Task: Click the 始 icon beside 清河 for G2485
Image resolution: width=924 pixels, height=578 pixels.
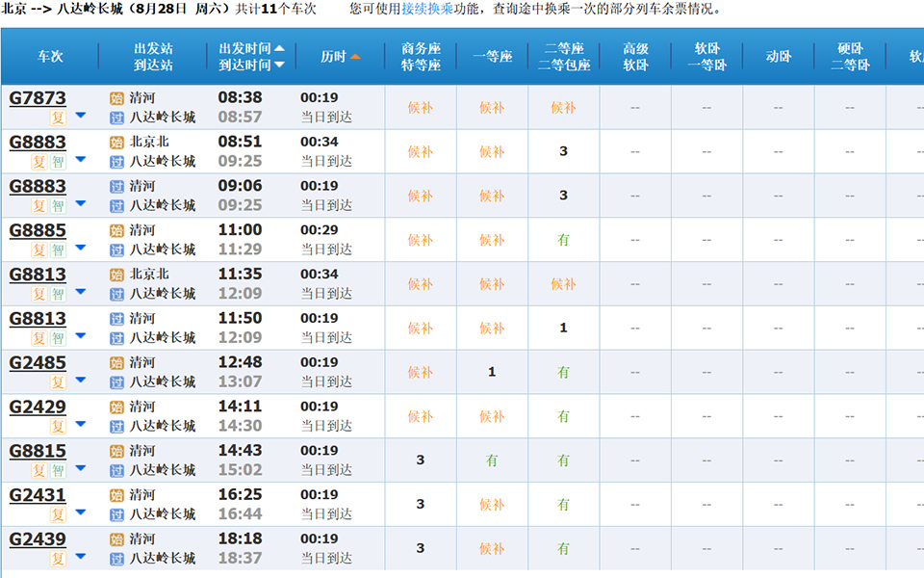Action: point(116,361)
